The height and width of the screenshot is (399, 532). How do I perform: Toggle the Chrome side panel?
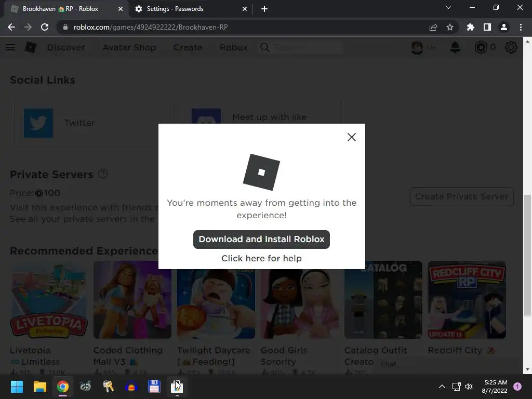point(487,27)
